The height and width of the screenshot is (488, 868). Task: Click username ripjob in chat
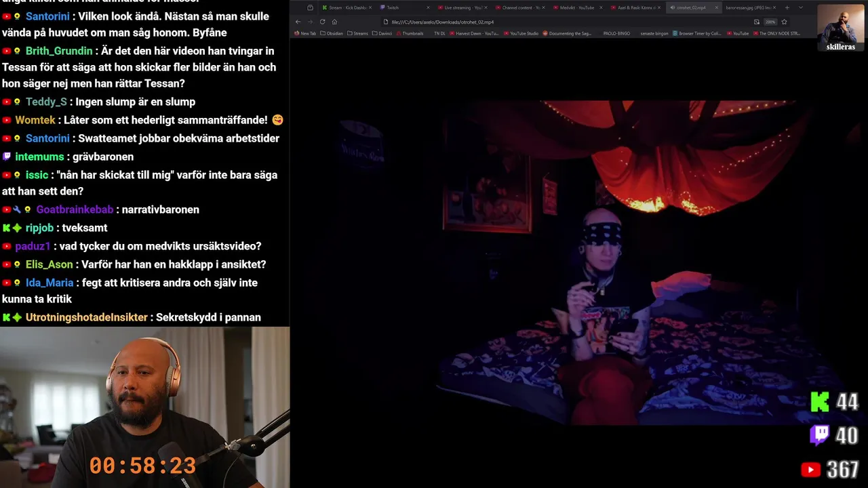tap(39, 228)
